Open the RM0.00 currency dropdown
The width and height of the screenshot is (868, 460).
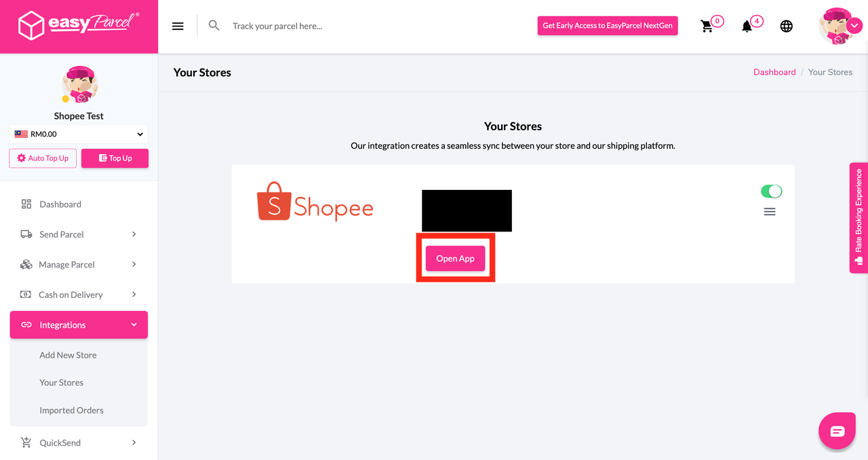(x=79, y=134)
